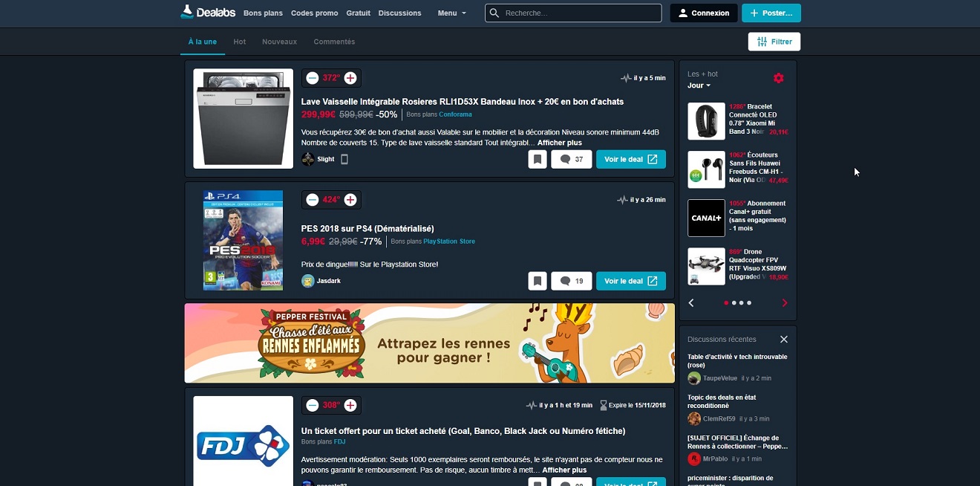980x486 pixels.
Task: Click the hourglass expiry icon on FDJ deal
Action: pyautogui.click(x=604, y=405)
